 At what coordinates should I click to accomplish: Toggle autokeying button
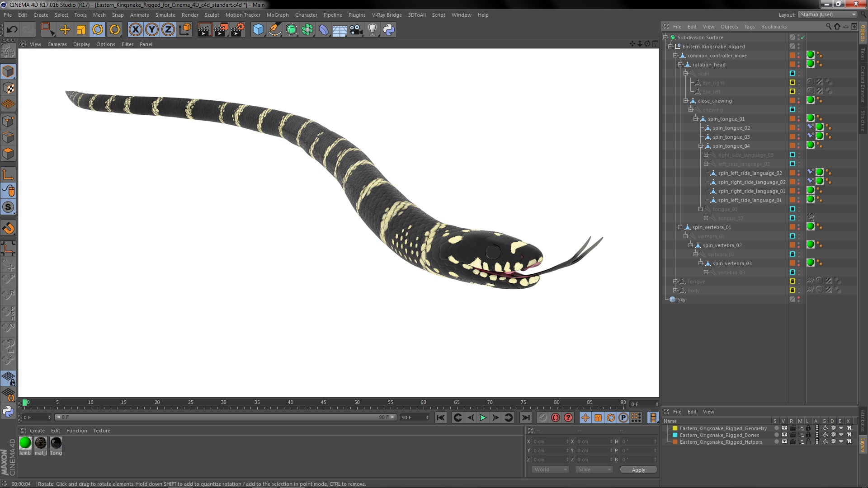(556, 418)
